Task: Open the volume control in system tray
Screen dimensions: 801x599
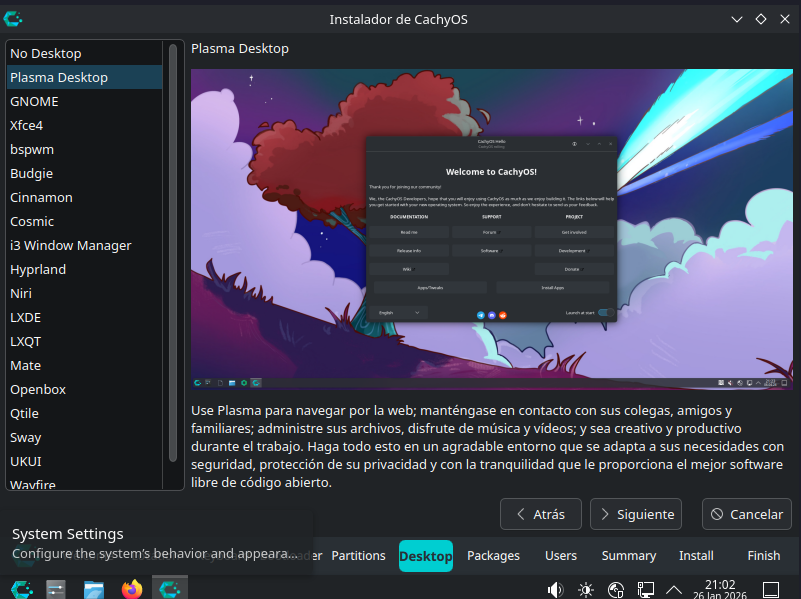Action: click(555, 589)
